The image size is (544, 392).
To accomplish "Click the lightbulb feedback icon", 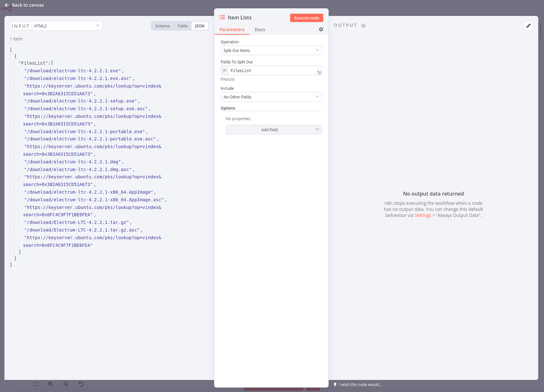I will pos(335,385).
